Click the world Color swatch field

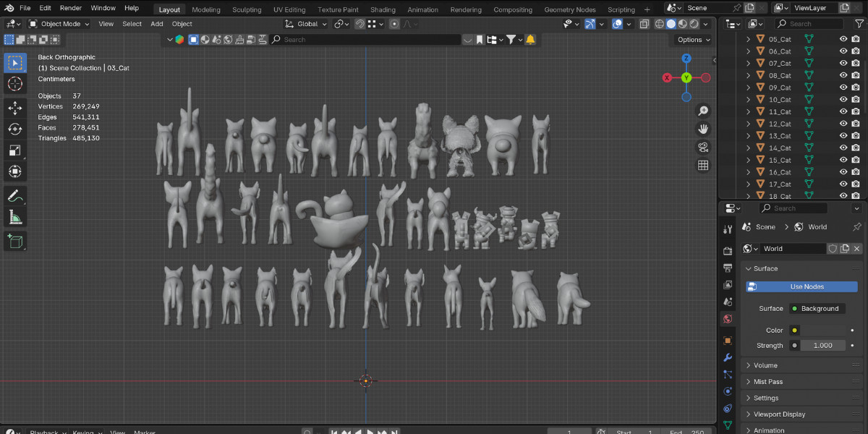click(823, 331)
